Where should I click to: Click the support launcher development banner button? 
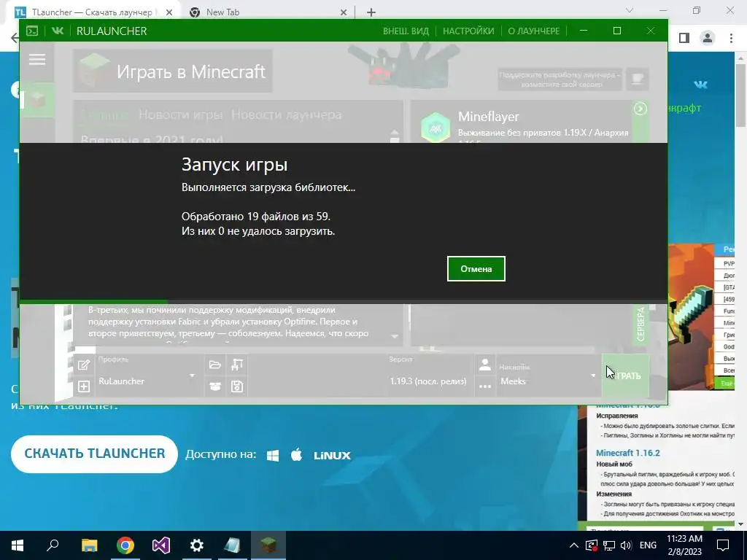[560, 79]
